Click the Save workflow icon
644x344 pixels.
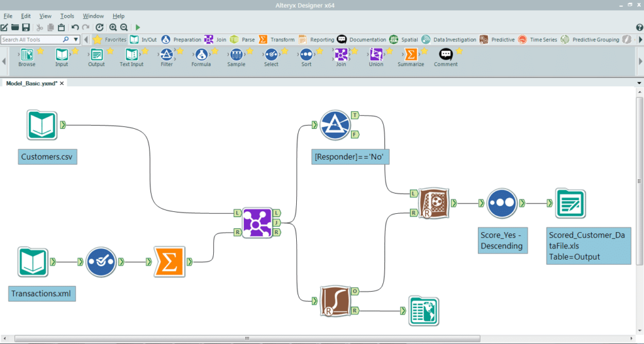click(x=26, y=28)
